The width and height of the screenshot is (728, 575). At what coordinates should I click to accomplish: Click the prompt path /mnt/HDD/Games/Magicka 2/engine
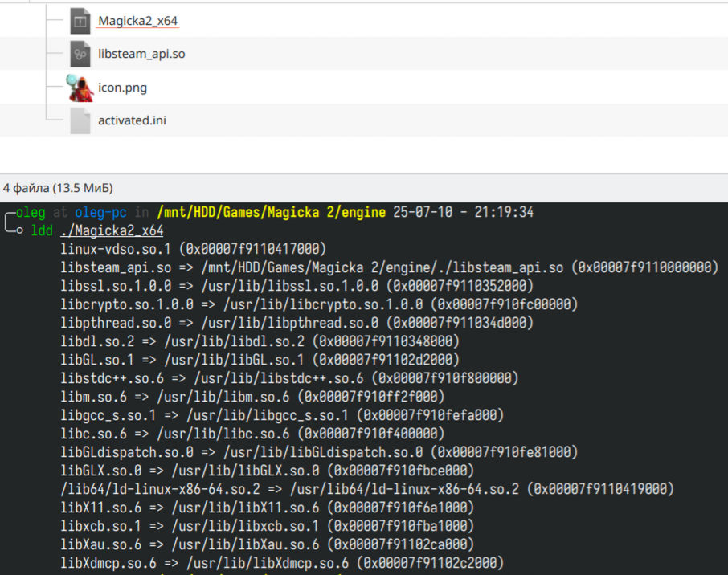(272, 212)
